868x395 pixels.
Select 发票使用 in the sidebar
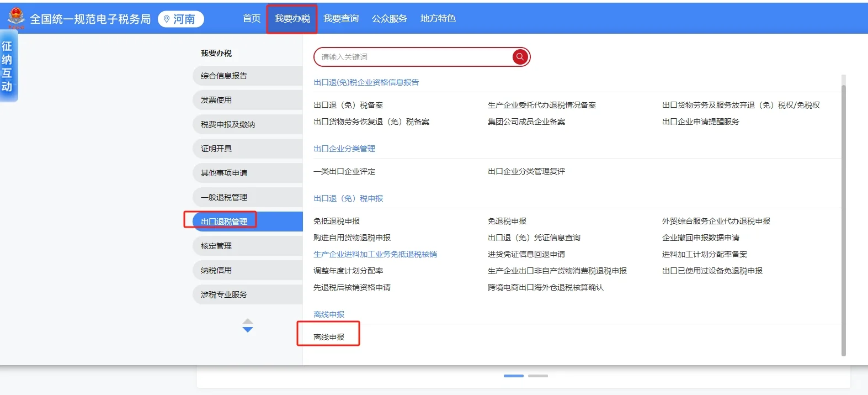[x=248, y=100]
